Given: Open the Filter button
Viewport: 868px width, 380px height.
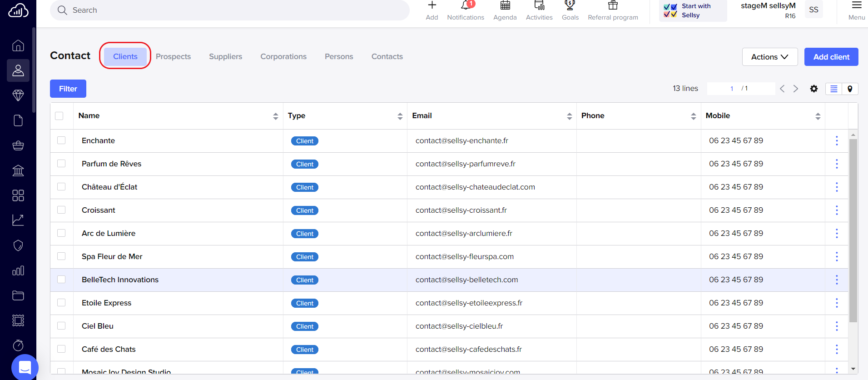Looking at the screenshot, I should click(x=68, y=89).
